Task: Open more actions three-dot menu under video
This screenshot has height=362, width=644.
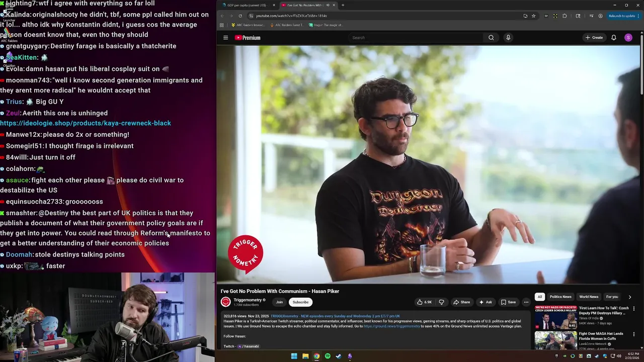Action: click(526, 302)
